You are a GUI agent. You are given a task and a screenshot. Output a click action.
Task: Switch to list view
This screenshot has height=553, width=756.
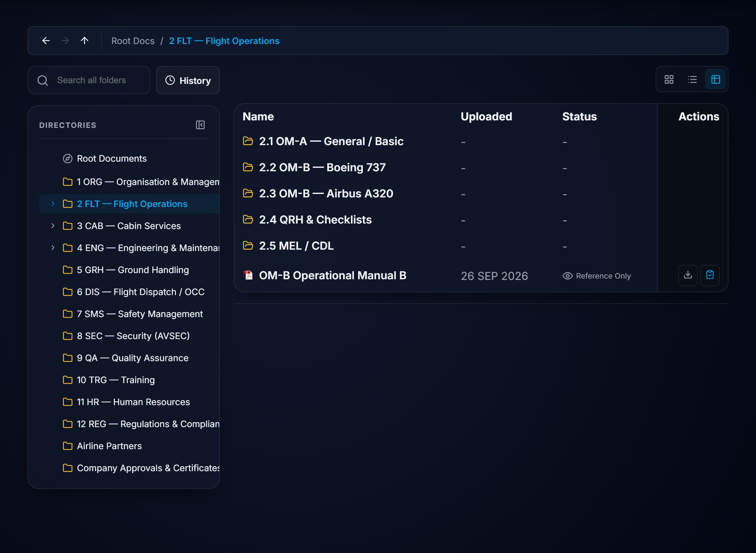pyautogui.click(x=692, y=79)
